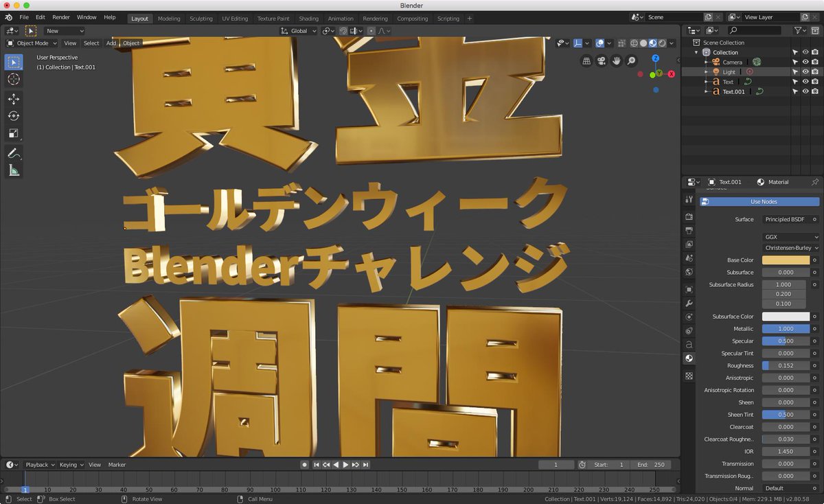The height and width of the screenshot is (504, 824).
Task: Open the Keying dropdown in timeline
Action: click(x=71, y=465)
